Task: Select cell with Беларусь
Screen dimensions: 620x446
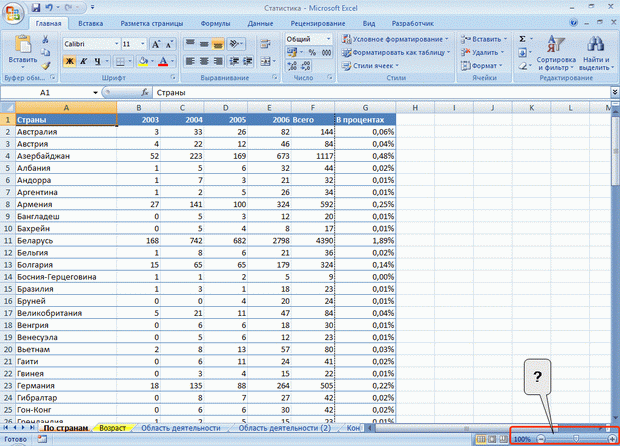Action: click(x=66, y=240)
